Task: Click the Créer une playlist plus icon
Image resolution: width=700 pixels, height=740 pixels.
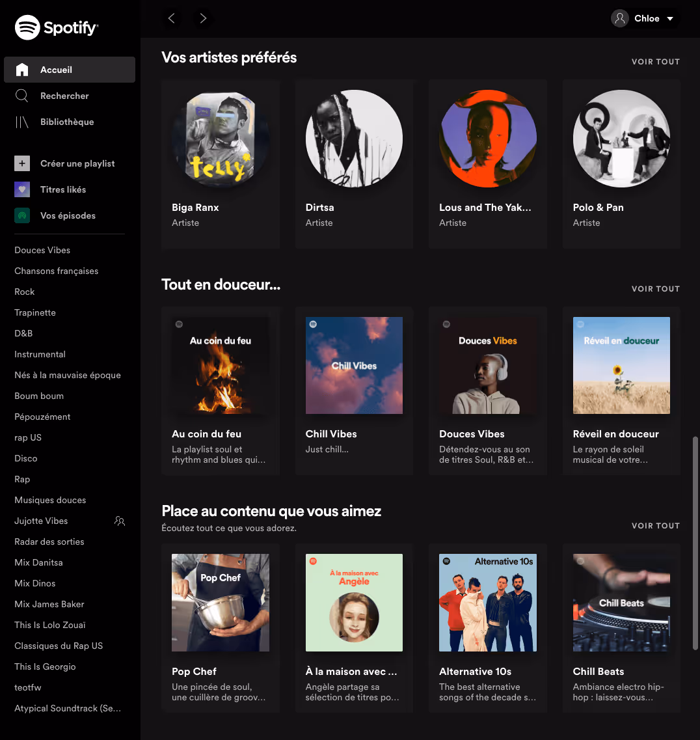Action: pyautogui.click(x=21, y=163)
